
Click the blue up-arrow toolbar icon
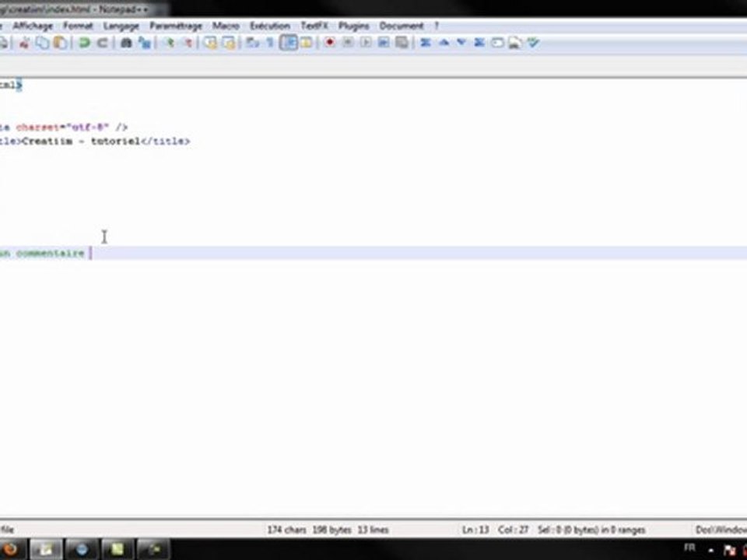(x=444, y=44)
